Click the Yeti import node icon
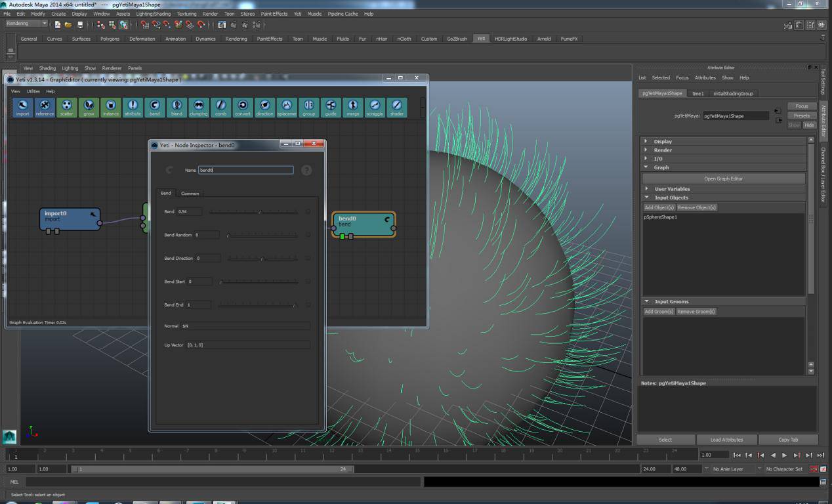Image resolution: width=832 pixels, height=504 pixels. tap(23, 107)
